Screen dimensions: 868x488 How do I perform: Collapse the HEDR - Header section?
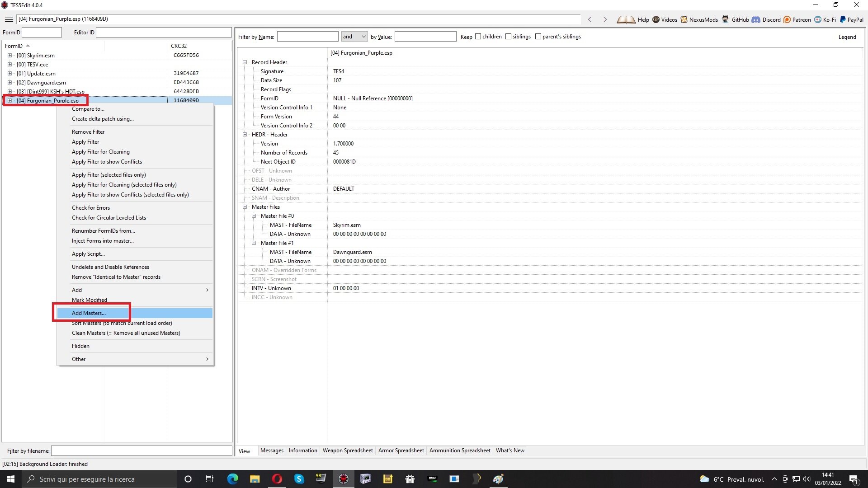[245, 135]
